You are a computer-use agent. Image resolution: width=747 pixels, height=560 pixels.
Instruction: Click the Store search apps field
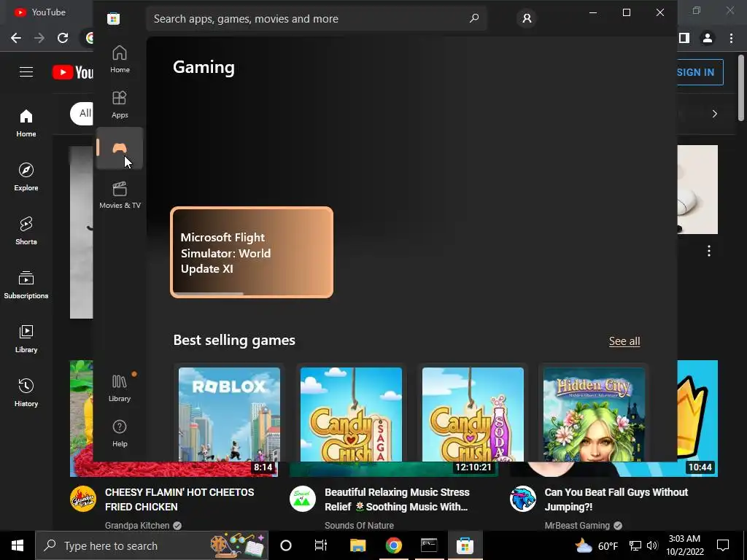point(317,18)
